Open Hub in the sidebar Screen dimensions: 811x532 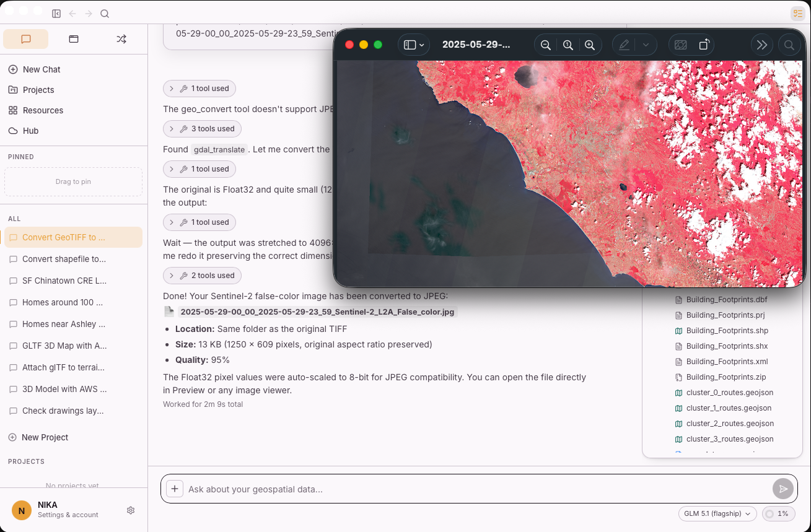tap(74, 131)
